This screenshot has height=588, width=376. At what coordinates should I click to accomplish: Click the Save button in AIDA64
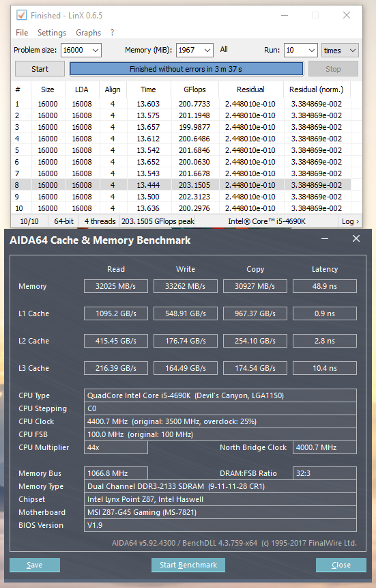click(35, 565)
